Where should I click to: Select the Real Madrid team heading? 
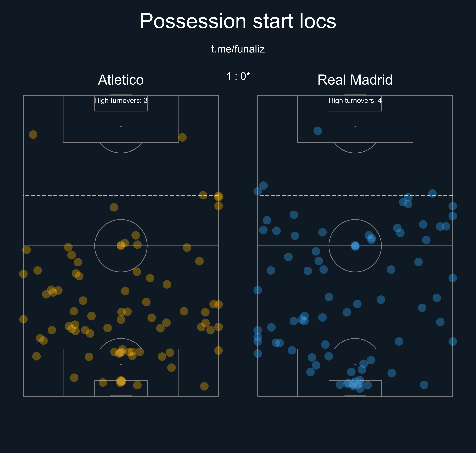[x=355, y=80]
